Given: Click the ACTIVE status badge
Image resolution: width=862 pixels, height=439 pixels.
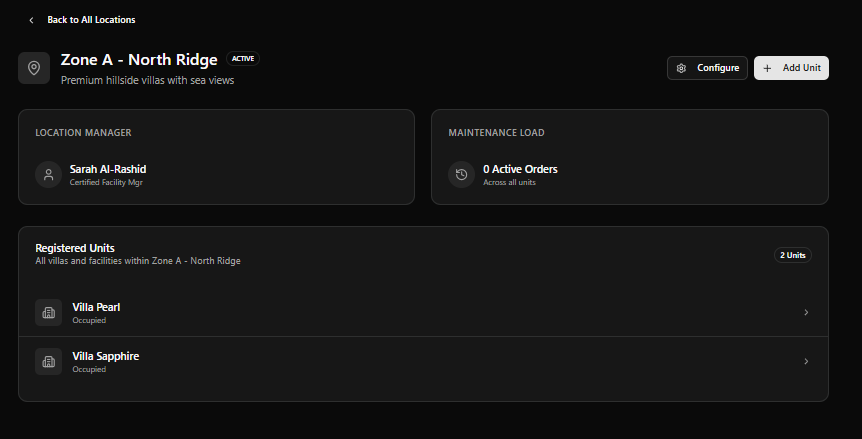Looking at the screenshot, I should (x=243, y=59).
